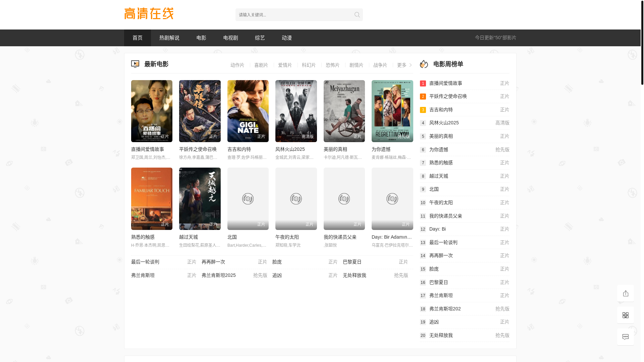644x362 pixels.
Task: Open the 热剧解说 navigation tab
Action: [169, 38]
